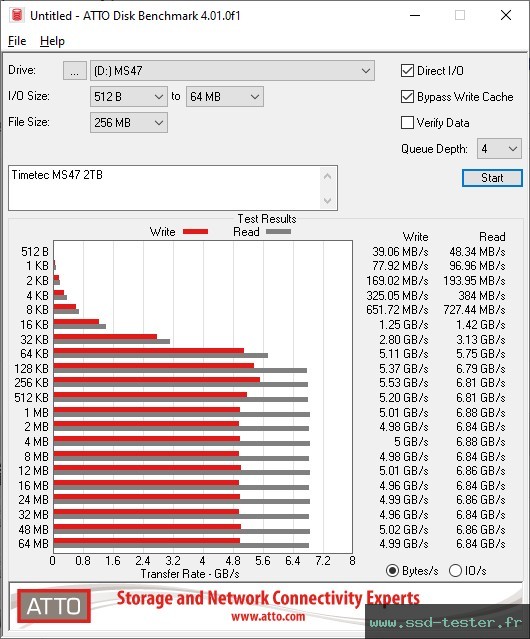Click the 128 KB read value 6.79 GB/s
The height and width of the screenshot is (639, 530).
[x=481, y=368]
